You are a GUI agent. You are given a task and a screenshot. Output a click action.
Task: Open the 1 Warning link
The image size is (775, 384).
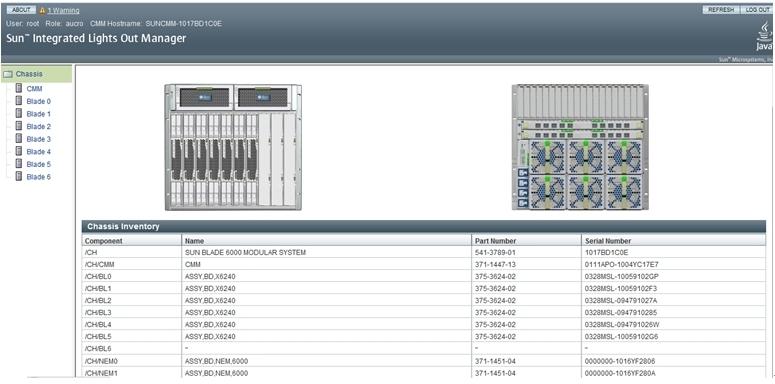[x=63, y=10]
